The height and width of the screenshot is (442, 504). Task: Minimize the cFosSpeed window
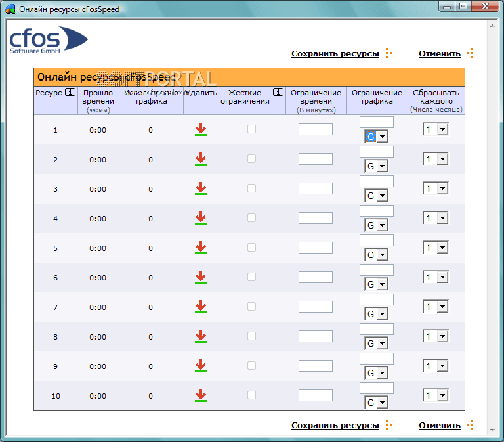(447, 6)
